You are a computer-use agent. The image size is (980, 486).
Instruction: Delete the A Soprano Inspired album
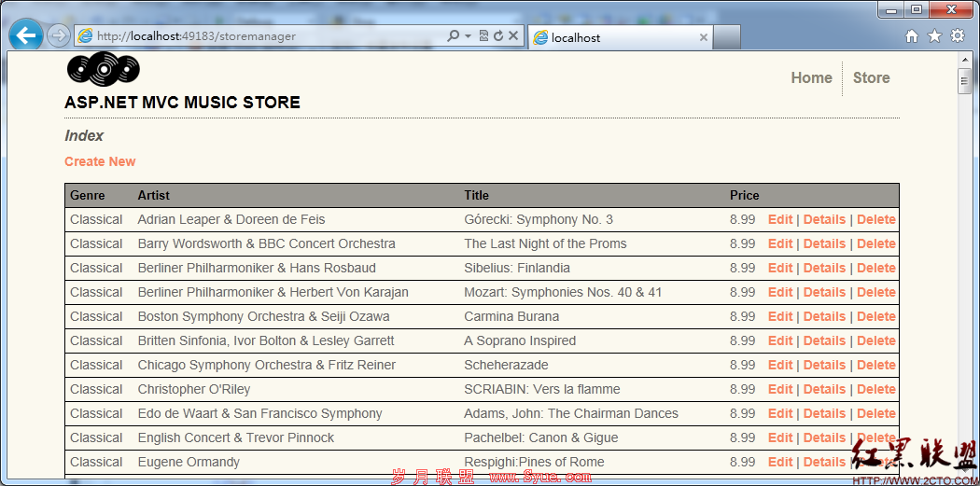tap(876, 341)
